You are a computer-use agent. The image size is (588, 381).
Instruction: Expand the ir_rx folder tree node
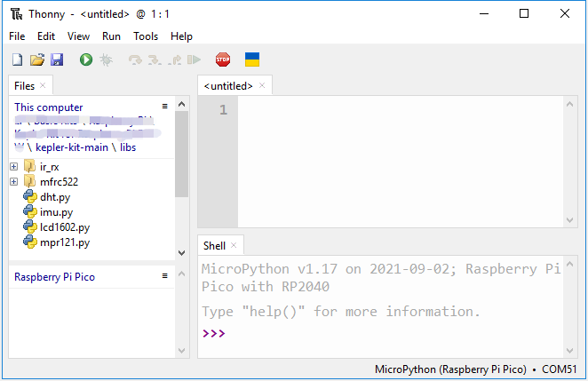click(14, 166)
